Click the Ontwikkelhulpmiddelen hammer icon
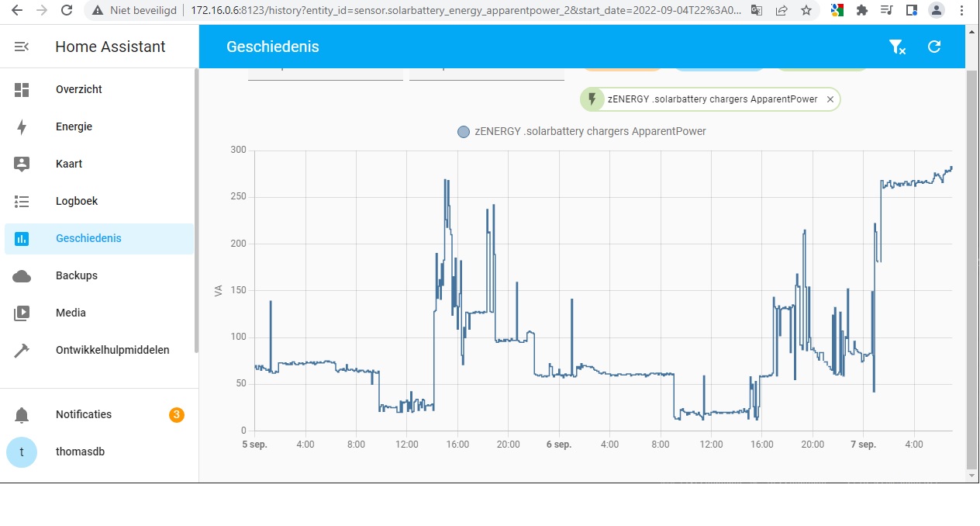Image resolution: width=980 pixels, height=526 pixels. (22, 351)
